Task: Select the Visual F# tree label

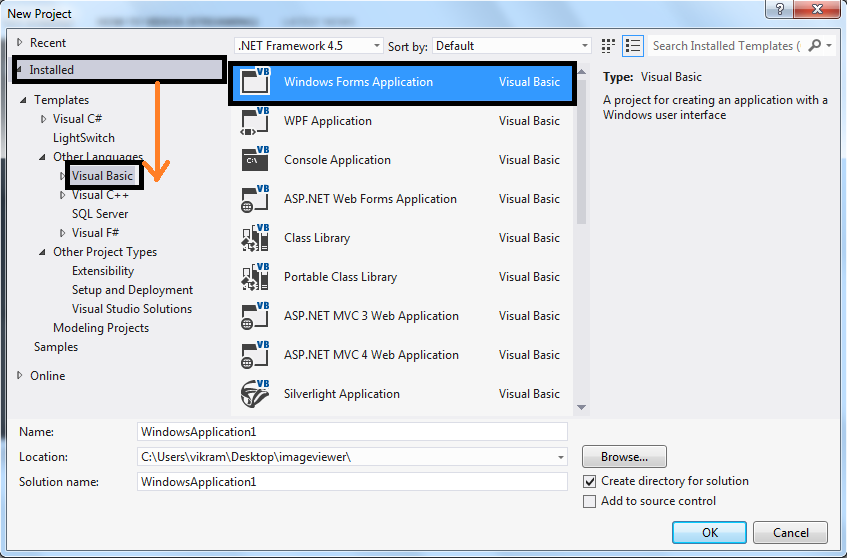Action: tap(96, 233)
